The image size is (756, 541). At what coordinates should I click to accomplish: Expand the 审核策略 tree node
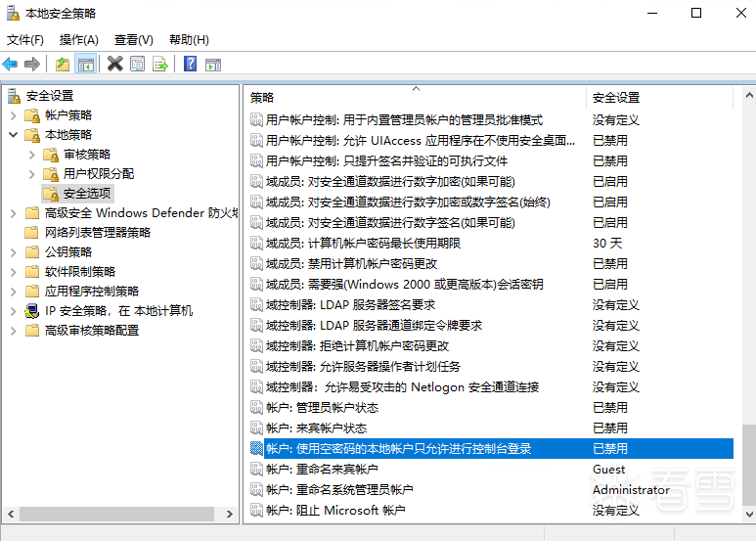point(32,155)
